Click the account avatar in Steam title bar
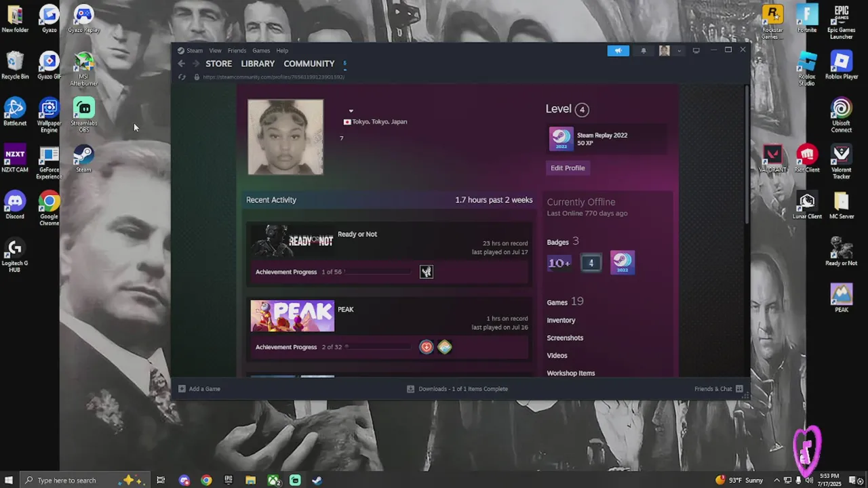The height and width of the screenshot is (488, 868). click(665, 50)
